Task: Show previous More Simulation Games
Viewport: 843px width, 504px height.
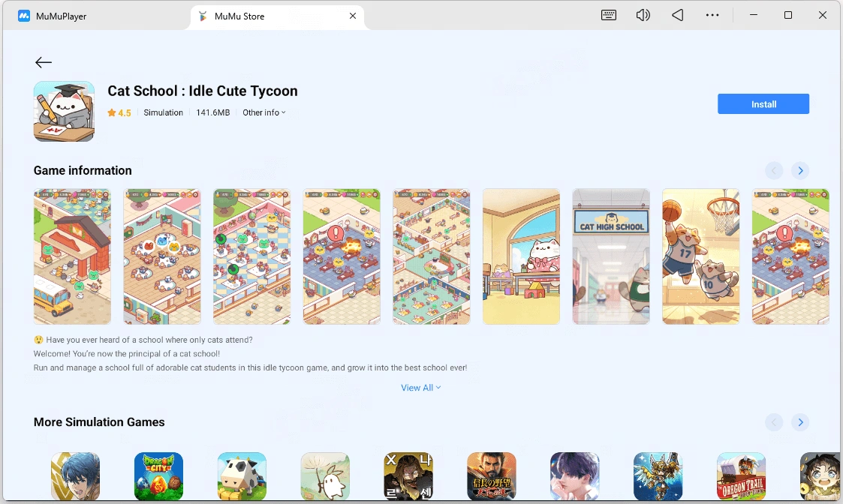Action: click(774, 422)
